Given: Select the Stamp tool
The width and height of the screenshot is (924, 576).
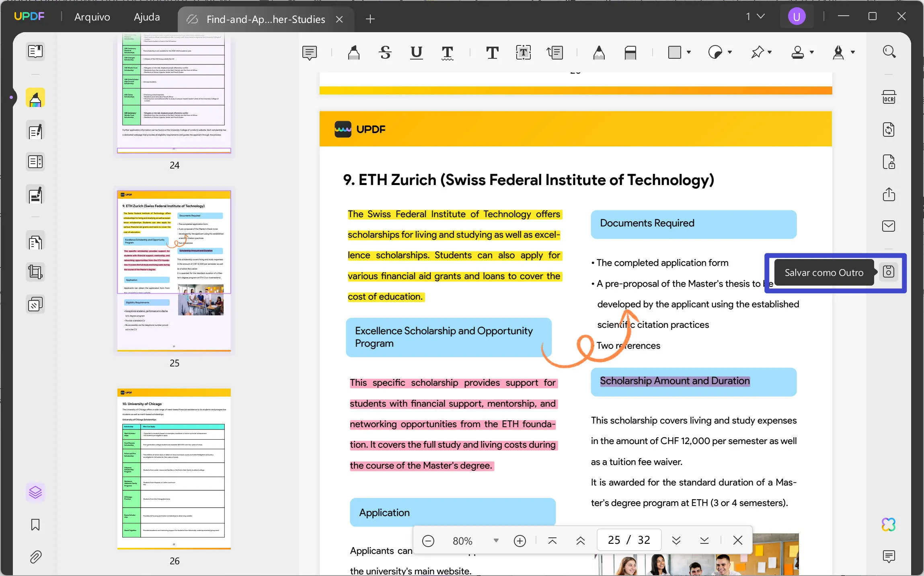Looking at the screenshot, I should coord(797,52).
